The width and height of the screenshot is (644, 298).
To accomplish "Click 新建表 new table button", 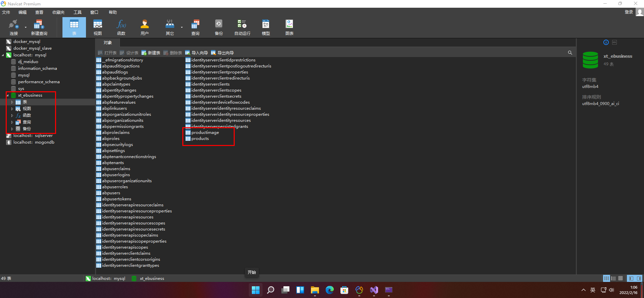I will pyautogui.click(x=151, y=53).
